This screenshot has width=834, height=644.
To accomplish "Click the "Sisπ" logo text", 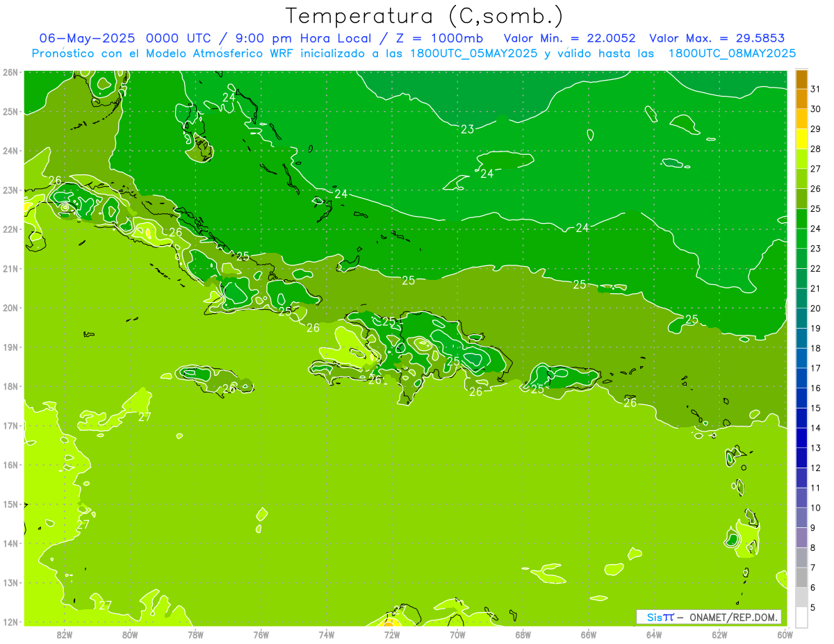I will [x=660, y=617].
